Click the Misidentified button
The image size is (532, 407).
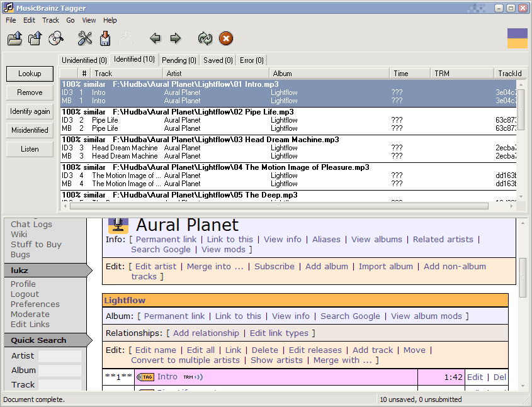pos(30,130)
